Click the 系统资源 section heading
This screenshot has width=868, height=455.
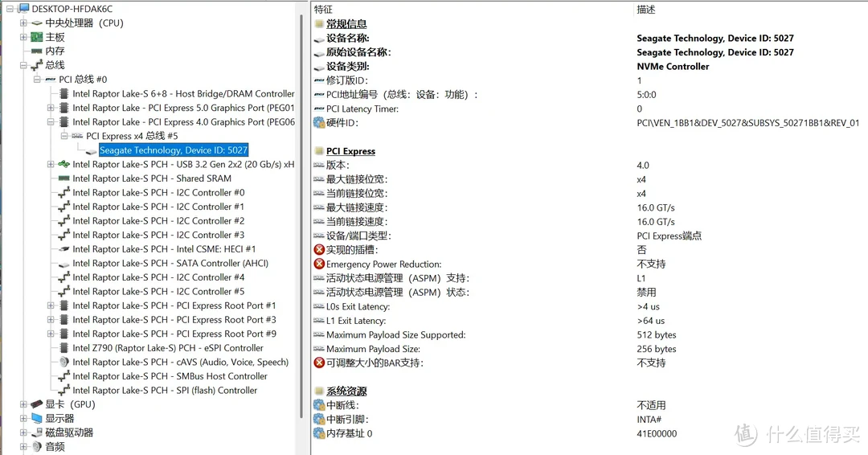[x=346, y=391]
